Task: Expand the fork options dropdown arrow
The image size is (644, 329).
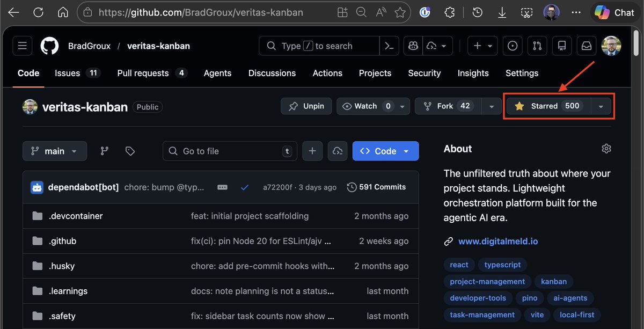Action: 492,106
